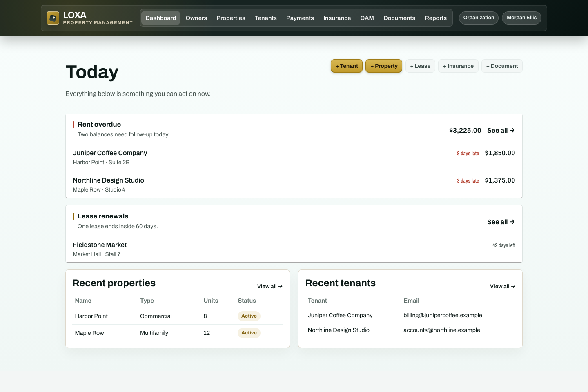Screen dimensions: 588x392
Task: Click the Units column header
Action: tap(211, 301)
